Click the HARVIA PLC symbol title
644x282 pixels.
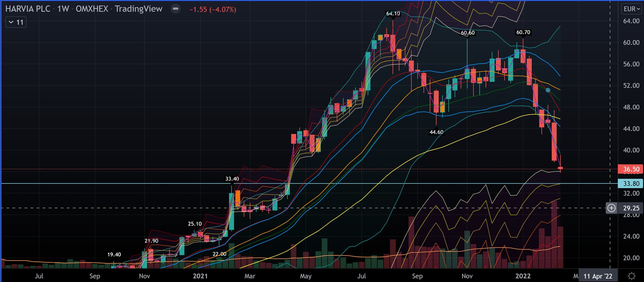(28, 9)
